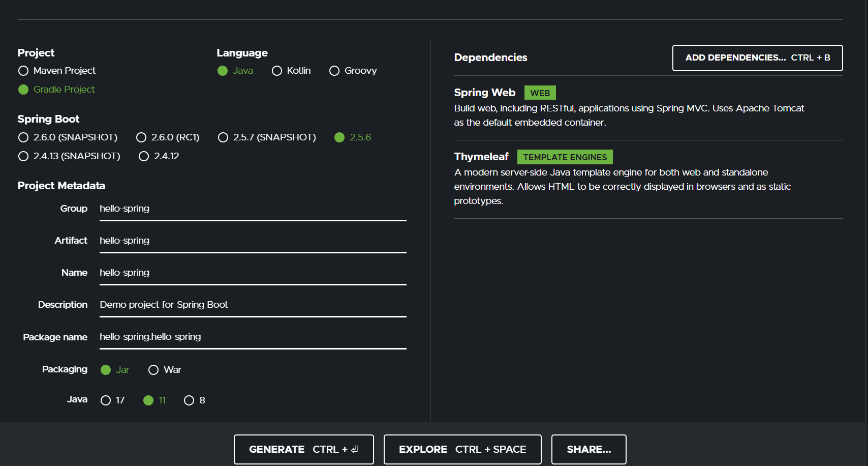Select Spring Boot version 2.4.12

click(159, 156)
